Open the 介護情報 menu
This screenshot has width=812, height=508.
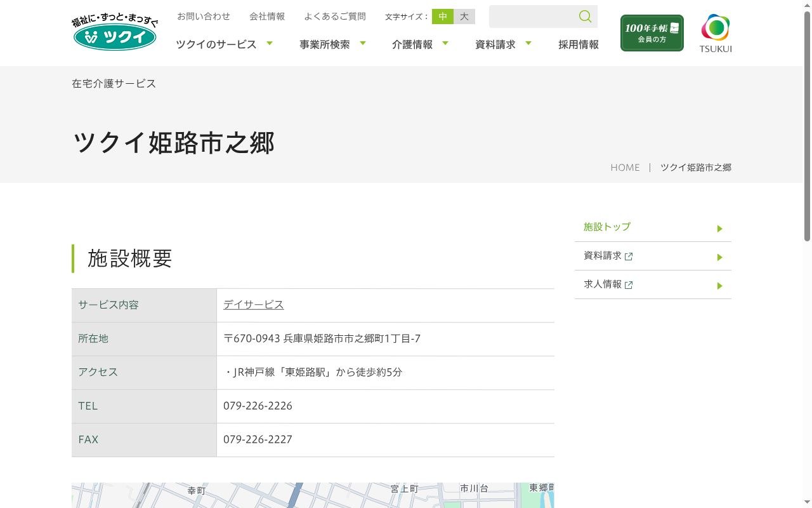[412, 44]
